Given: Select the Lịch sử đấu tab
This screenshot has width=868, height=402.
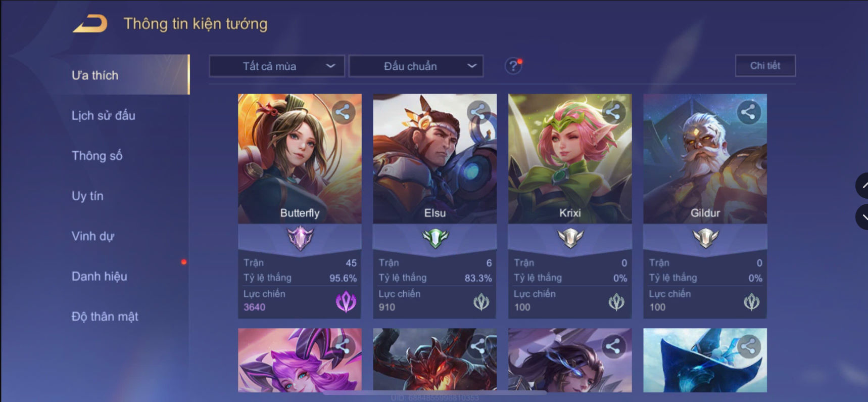Looking at the screenshot, I should (104, 115).
